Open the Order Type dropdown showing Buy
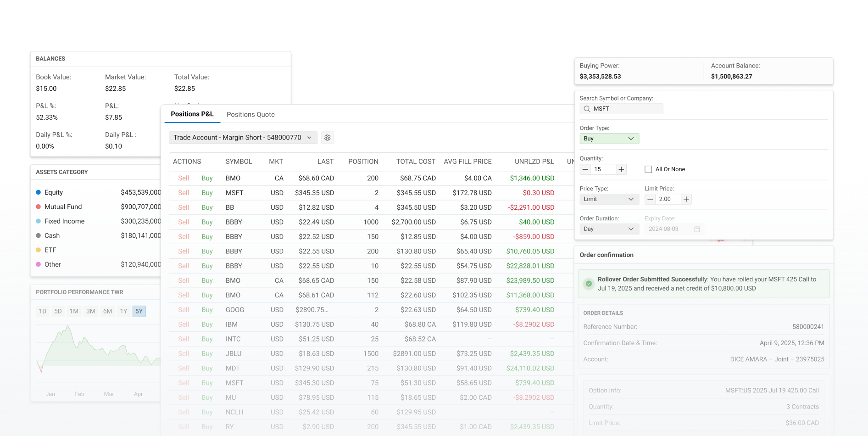Image resolution: width=868 pixels, height=436 pixels. [x=609, y=139]
